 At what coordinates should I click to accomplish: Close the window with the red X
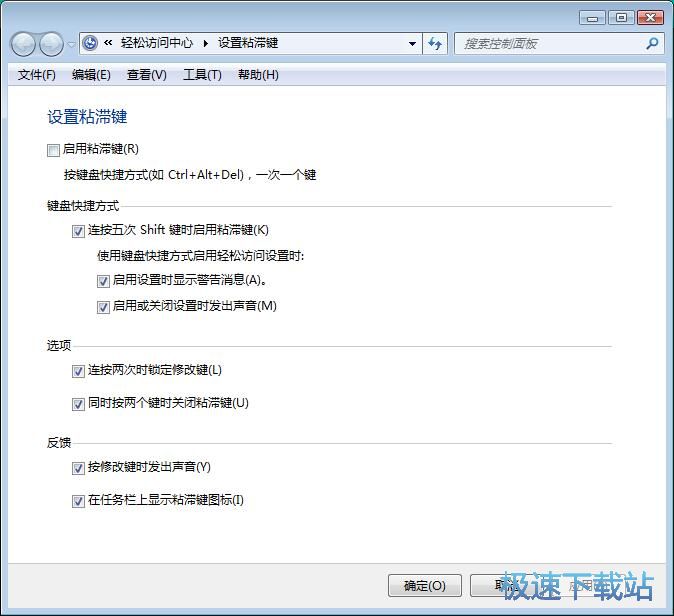[x=650, y=18]
